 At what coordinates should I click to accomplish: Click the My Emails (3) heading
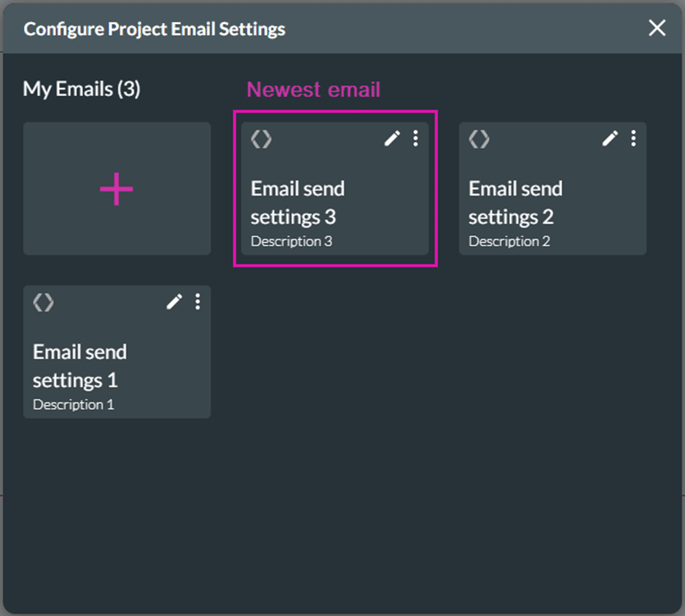(82, 90)
